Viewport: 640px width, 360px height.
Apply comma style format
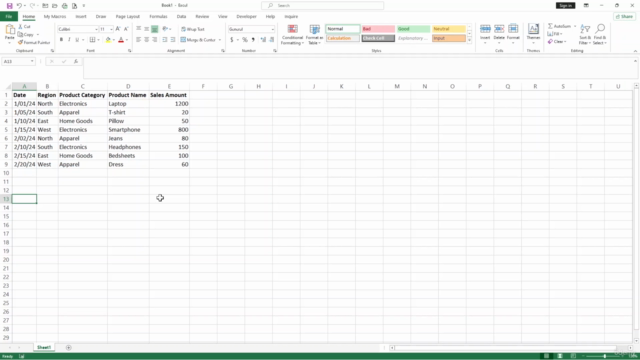click(x=253, y=40)
